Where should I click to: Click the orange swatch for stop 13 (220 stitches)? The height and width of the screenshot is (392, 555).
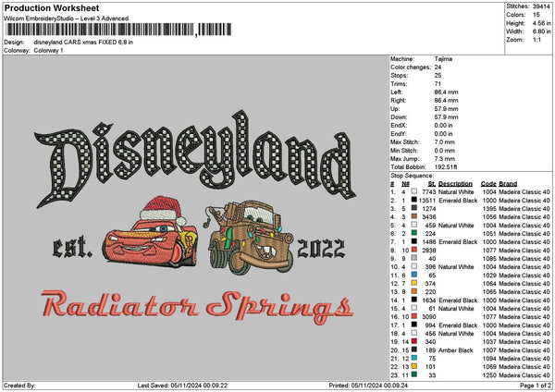pos(413,292)
